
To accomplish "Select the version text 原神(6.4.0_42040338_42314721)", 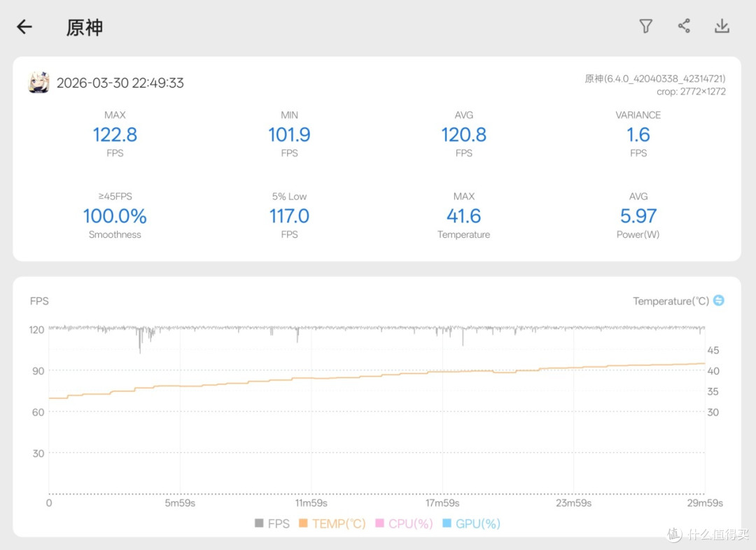I will (x=654, y=78).
